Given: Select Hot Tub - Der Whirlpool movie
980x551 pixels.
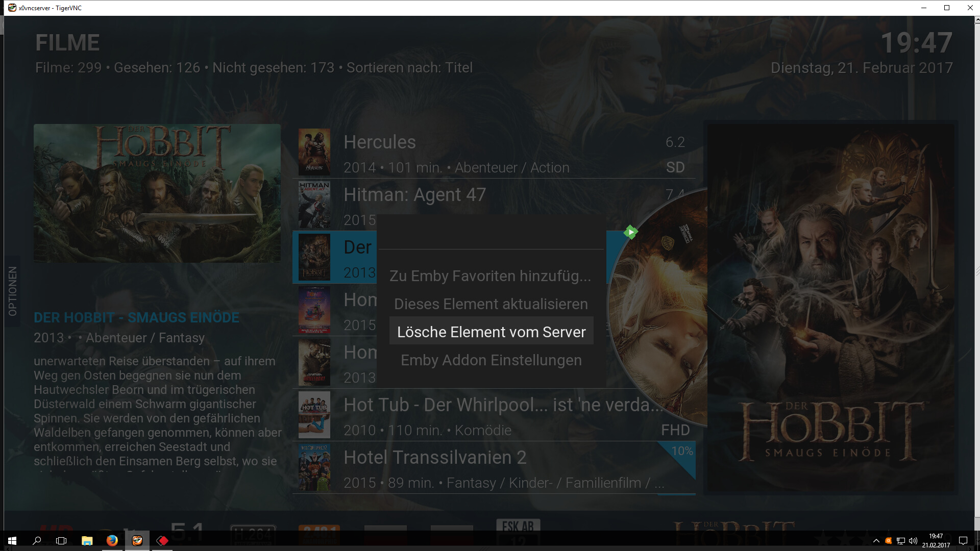Looking at the screenshot, I should (494, 415).
